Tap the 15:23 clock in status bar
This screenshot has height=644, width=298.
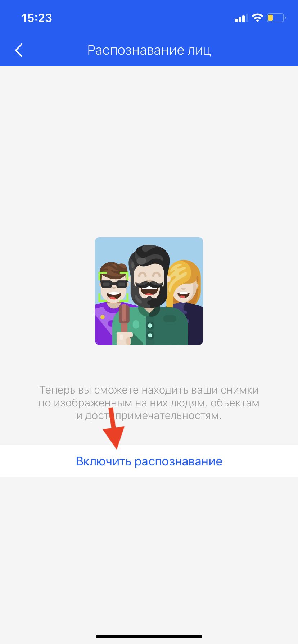point(37,18)
